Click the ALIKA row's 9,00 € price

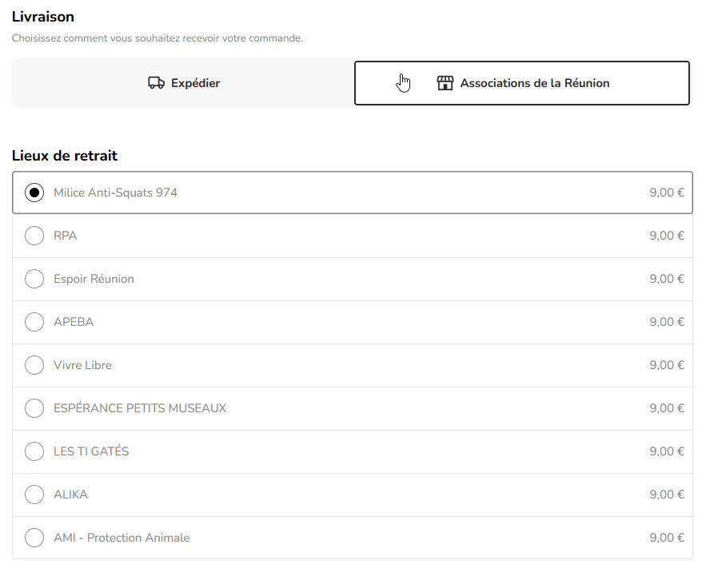click(667, 495)
